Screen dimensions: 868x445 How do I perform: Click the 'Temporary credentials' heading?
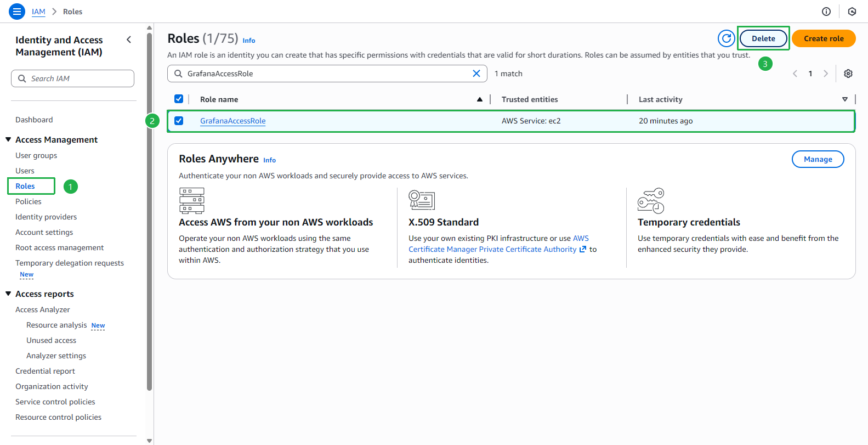(689, 222)
